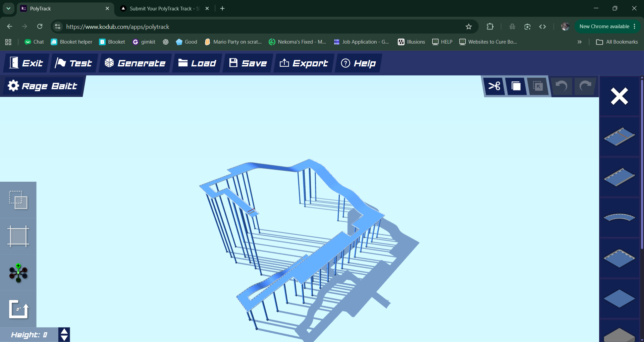Export the track
The image size is (644, 342).
click(x=304, y=63)
